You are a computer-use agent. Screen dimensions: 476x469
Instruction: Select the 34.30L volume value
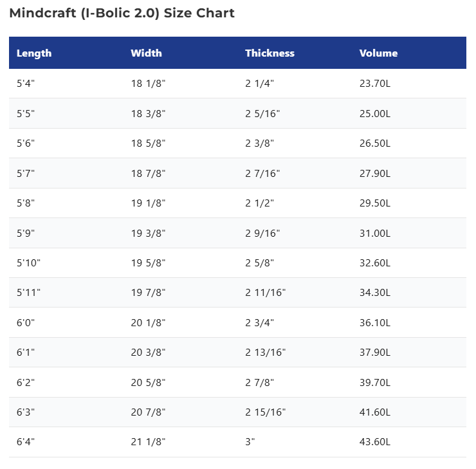coord(375,293)
